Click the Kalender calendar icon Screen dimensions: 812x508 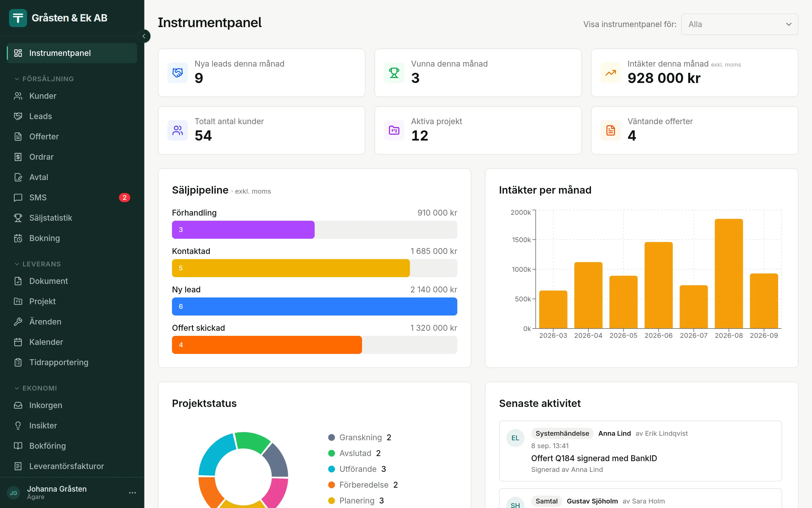tap(18, 342)
